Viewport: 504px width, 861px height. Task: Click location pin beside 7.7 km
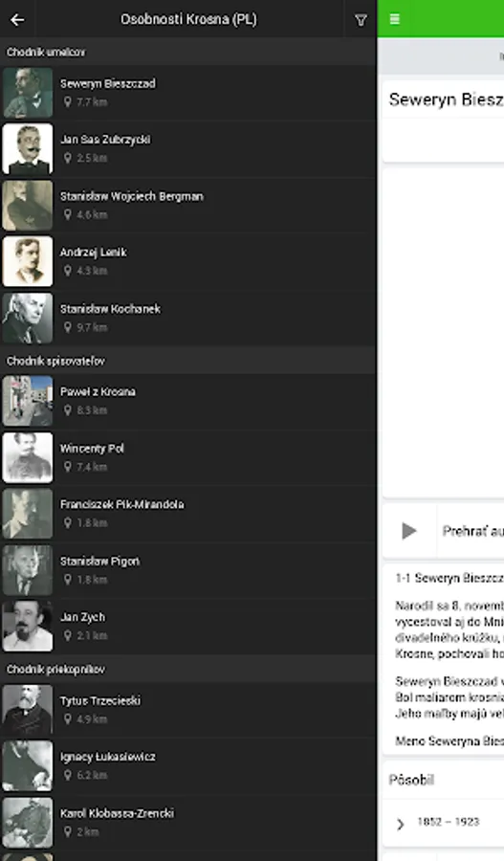(68, 102)
